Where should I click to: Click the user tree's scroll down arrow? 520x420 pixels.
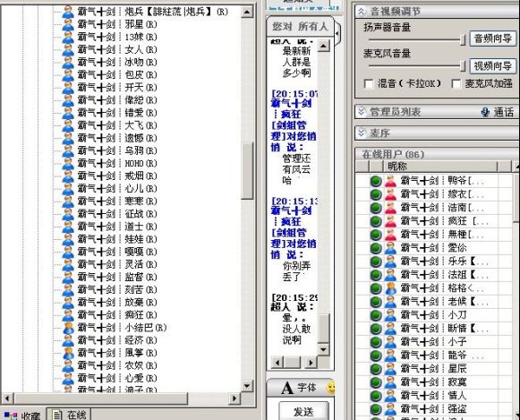(x=247, y=385)
